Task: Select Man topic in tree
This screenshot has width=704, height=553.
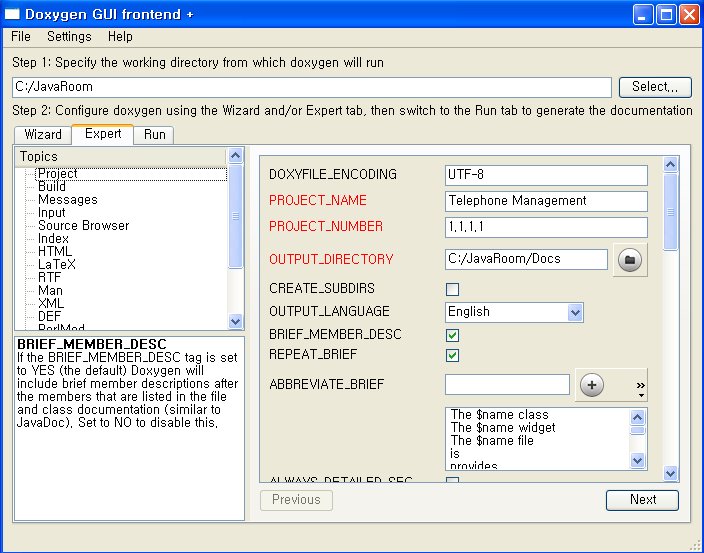Action: 50,290
